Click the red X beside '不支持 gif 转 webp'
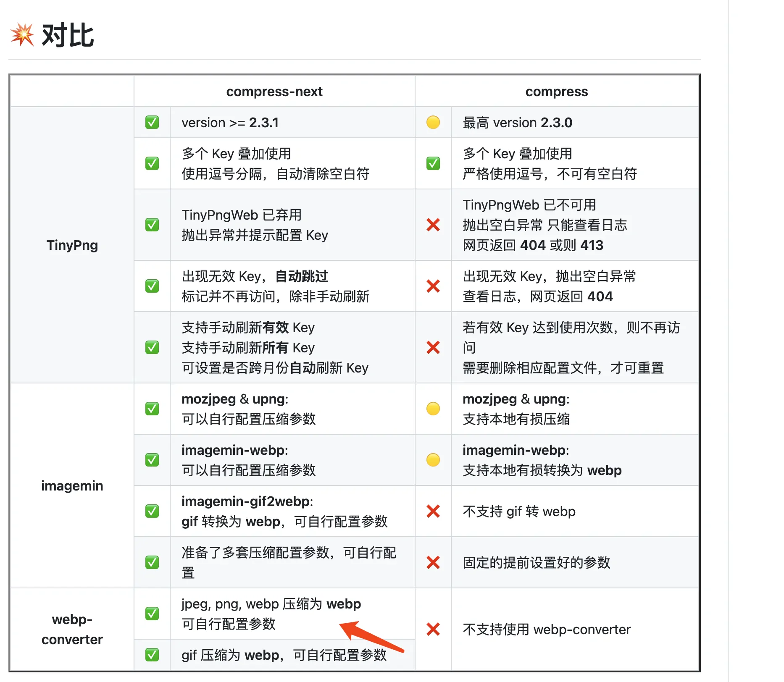The height and width of the screenshot is (682, 784). pos(433,511)
